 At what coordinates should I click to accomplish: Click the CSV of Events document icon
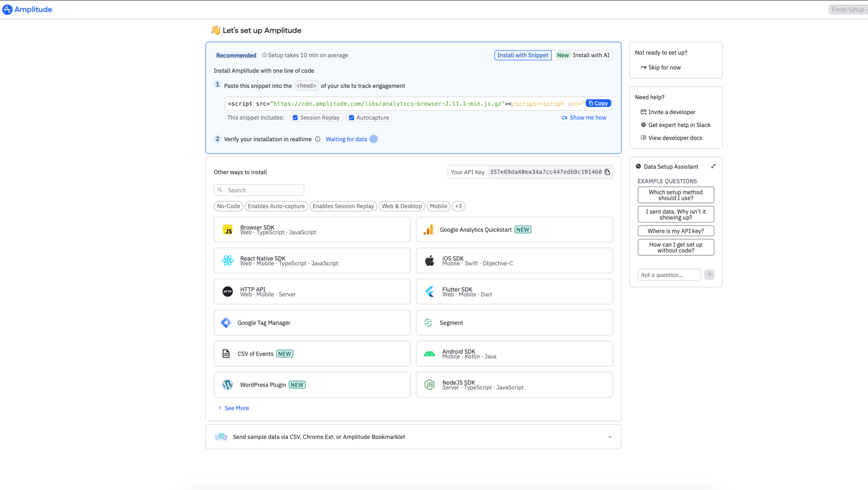[226, 354]
